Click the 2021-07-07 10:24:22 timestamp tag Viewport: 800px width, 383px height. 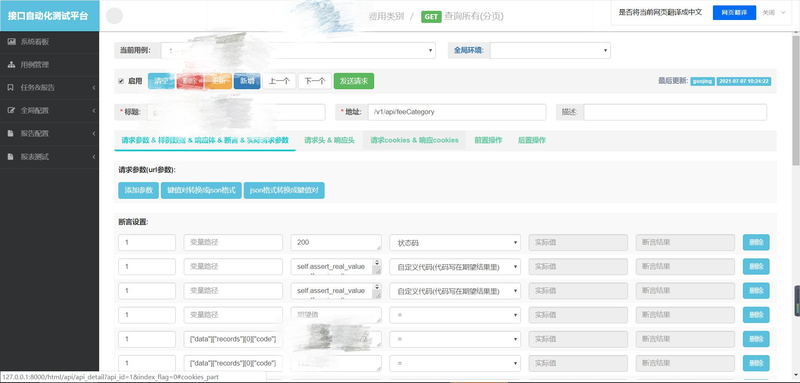tap(744, 81)
